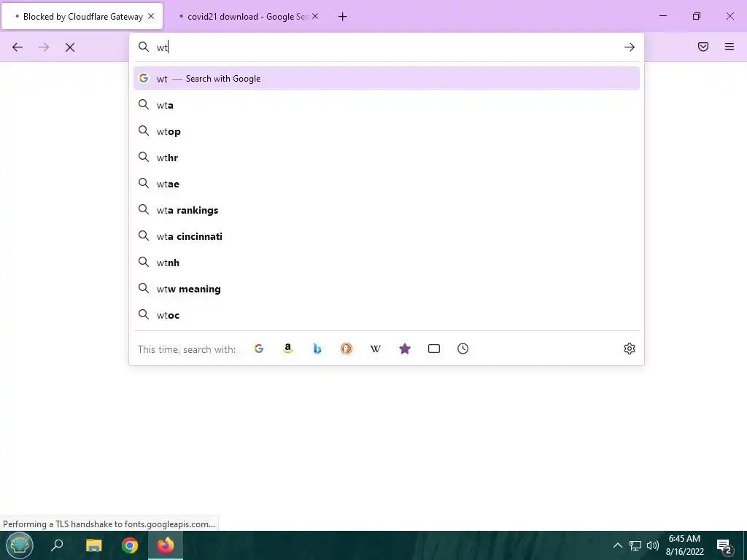Image resolution: width=747 pixels, height=560 pixels.
Task: Search this time with Bing
Action: tap(317, 349)
